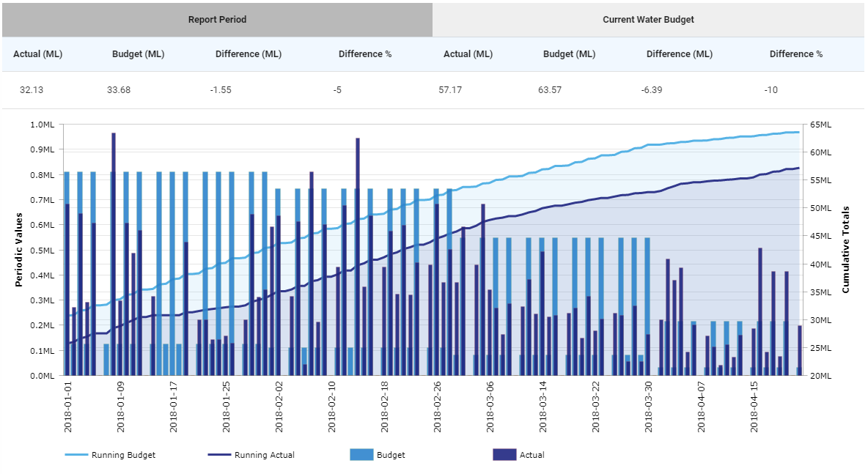Click the Actual legend color swatch
Screen dimensions: 868x474
point(504,454)
